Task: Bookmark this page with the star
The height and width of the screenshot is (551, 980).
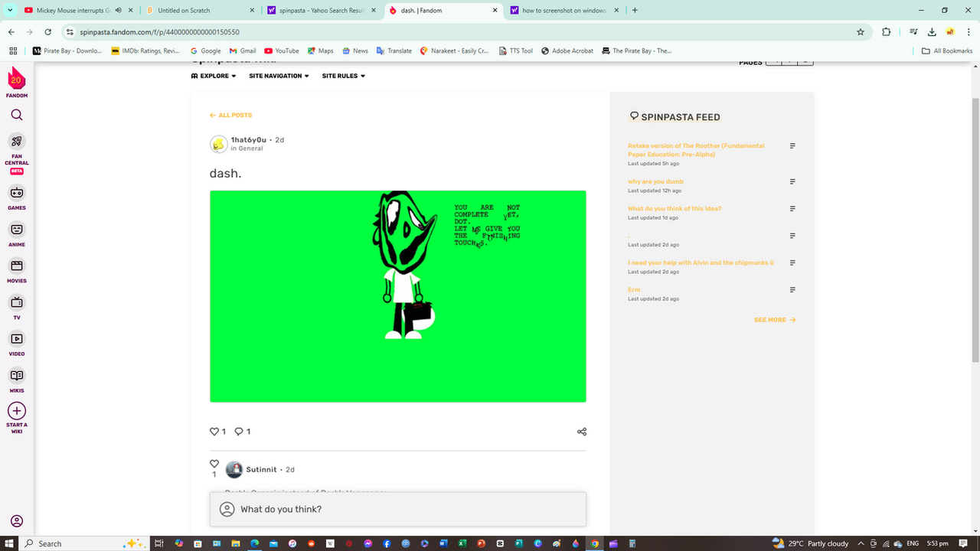Action: 861,32
